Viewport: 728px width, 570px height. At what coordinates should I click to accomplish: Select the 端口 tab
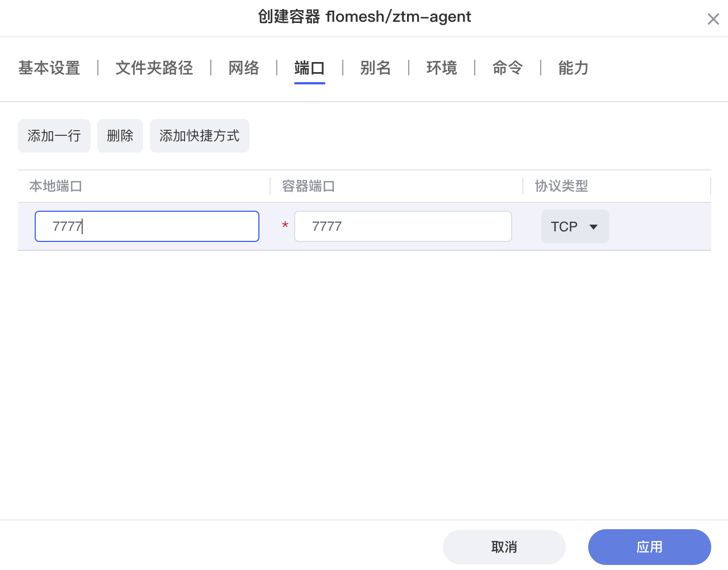309,68
